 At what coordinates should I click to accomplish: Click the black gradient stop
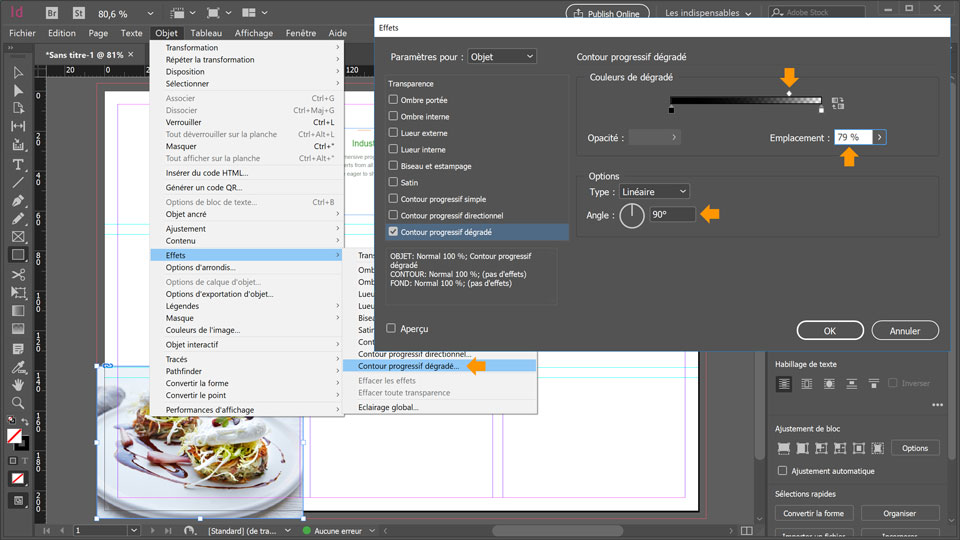pyautogui.click(x=672, y=110)
